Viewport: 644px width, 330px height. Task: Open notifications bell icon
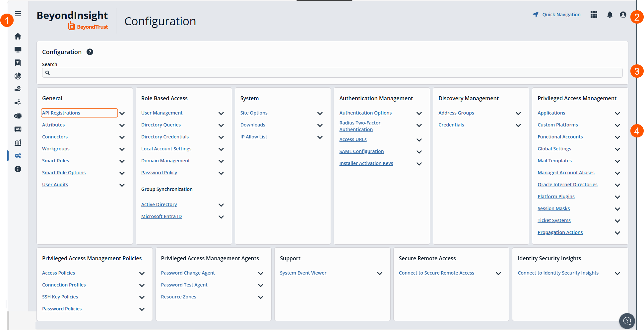610,15
